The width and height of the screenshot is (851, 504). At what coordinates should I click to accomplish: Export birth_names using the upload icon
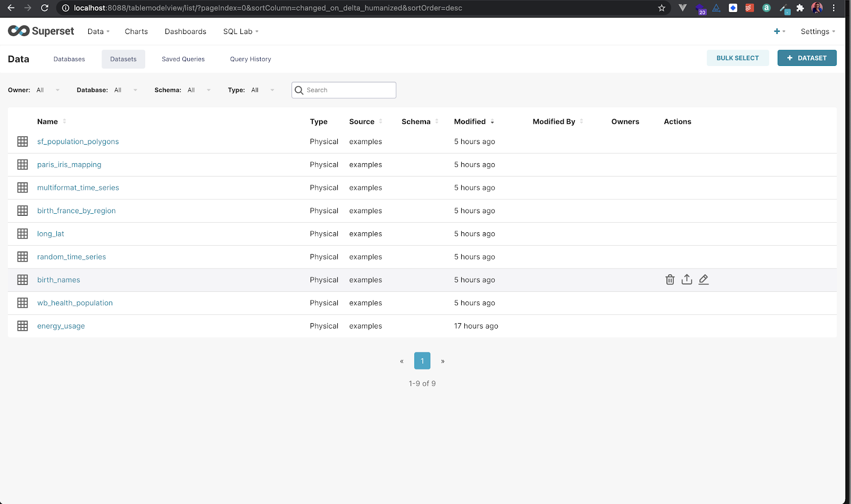point(687,279)
